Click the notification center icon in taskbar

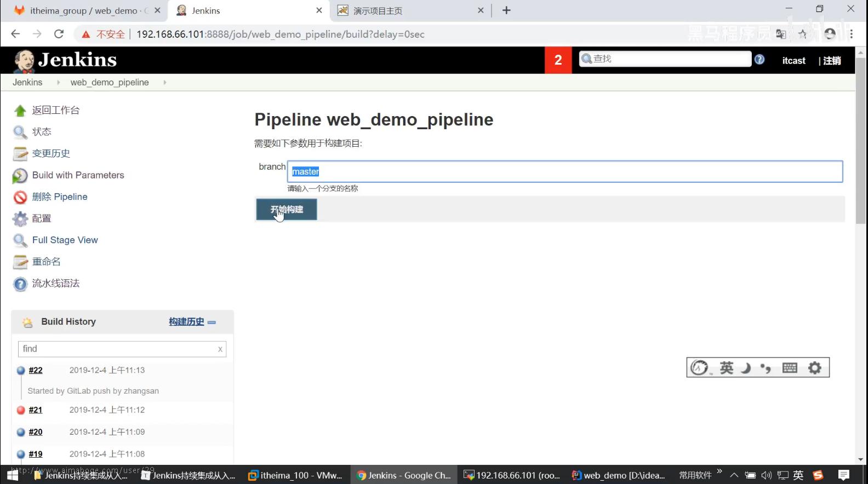pos(844,475)
